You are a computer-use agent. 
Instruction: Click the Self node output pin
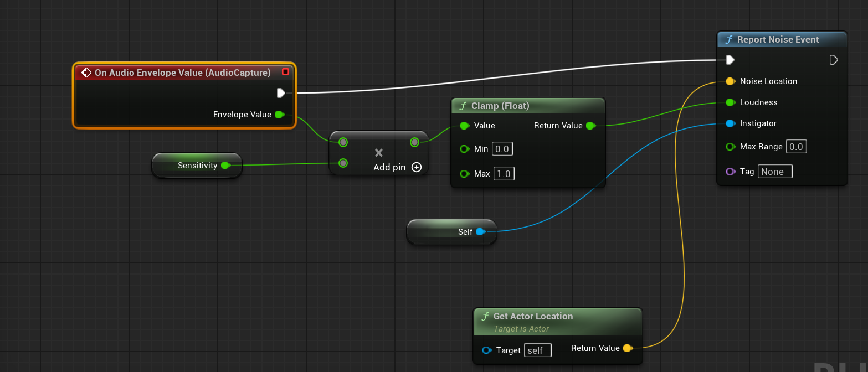tap(480, 232)
